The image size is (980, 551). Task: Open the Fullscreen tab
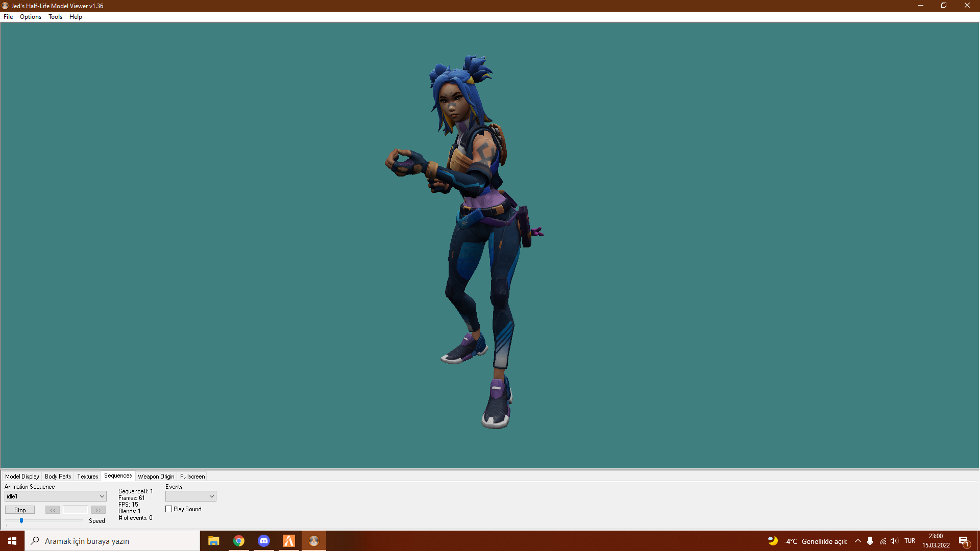pyautogui.click(x=192, y=477)
